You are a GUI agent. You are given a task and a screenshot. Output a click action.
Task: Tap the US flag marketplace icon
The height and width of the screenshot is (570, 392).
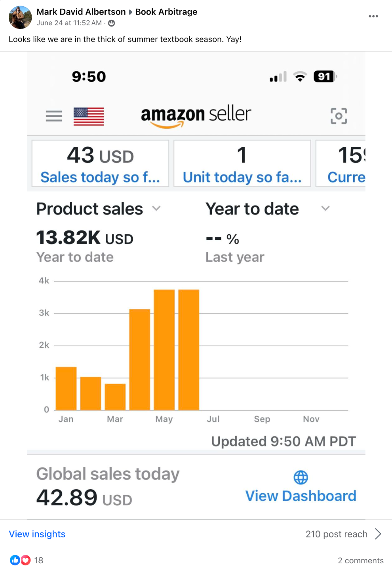89,116
